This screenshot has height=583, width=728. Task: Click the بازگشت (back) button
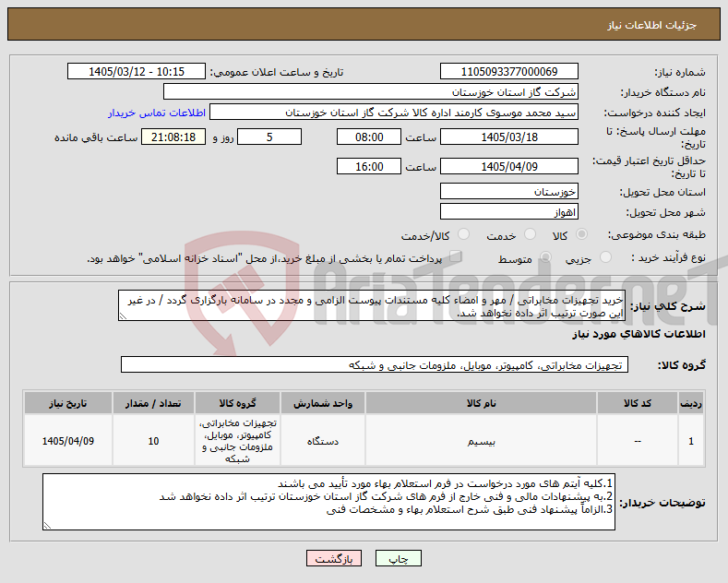[x=334, y=558]
